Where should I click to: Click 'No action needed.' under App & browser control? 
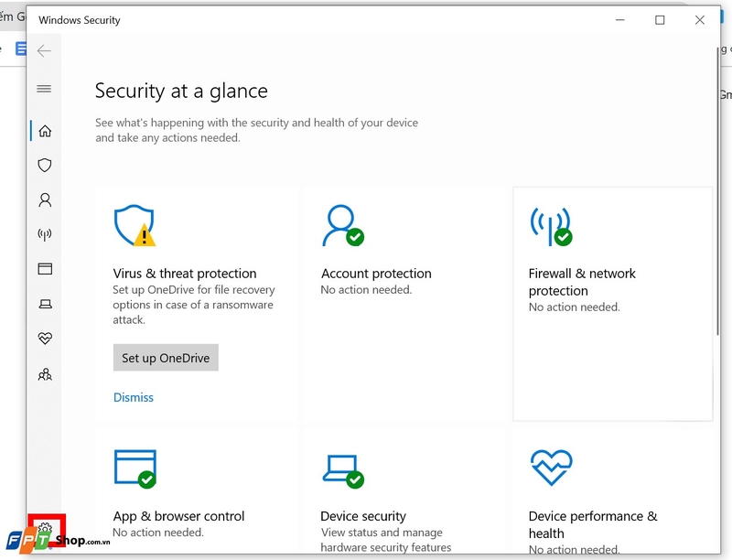[x=158, y=533]
